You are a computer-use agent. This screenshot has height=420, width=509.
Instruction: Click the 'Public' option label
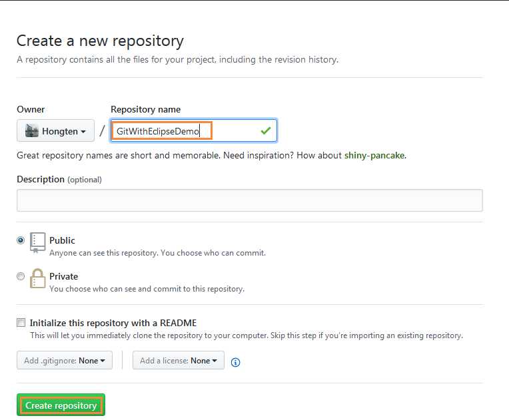62,240
